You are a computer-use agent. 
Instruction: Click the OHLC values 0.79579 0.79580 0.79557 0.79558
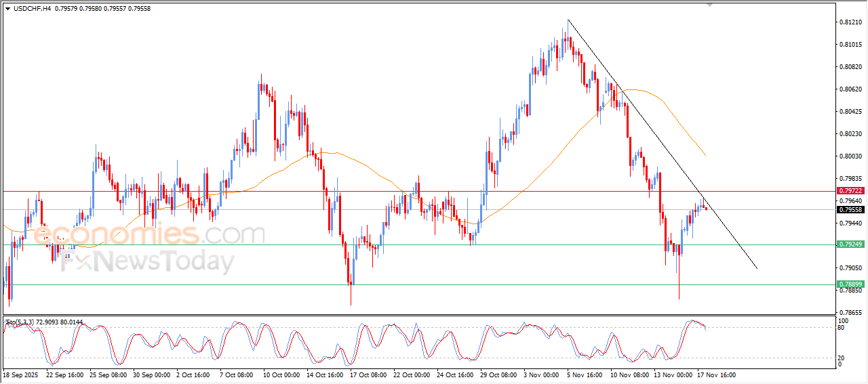point(103,8)
